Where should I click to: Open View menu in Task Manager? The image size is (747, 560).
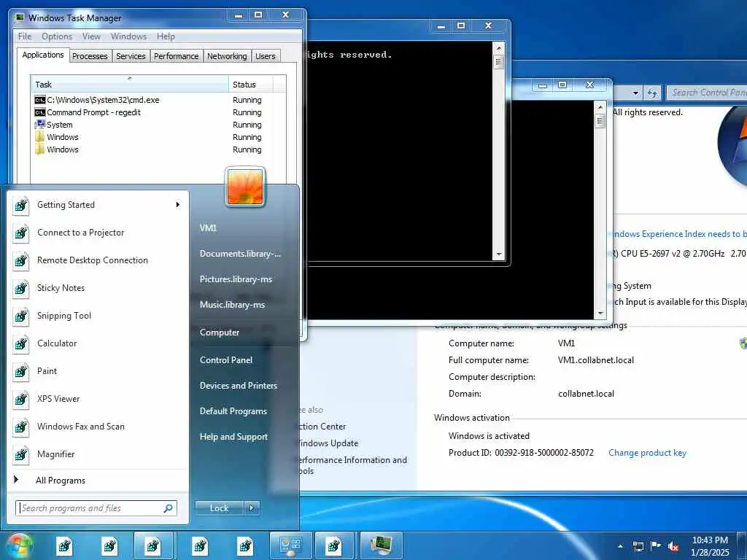point(91,36)
